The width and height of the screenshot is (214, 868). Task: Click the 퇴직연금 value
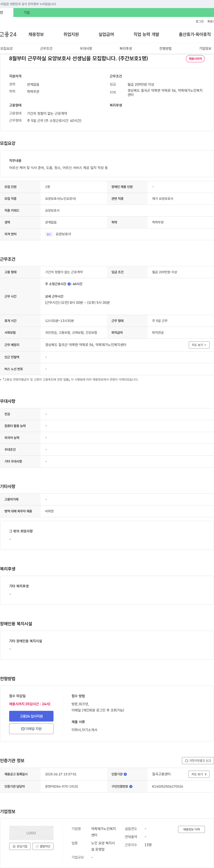pos(158,333)
